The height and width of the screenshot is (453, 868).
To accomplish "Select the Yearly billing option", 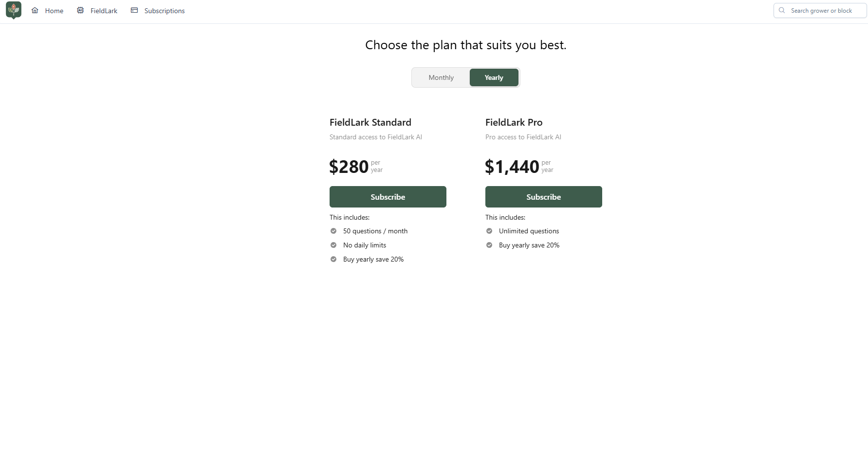I will (x=494, y=77).
